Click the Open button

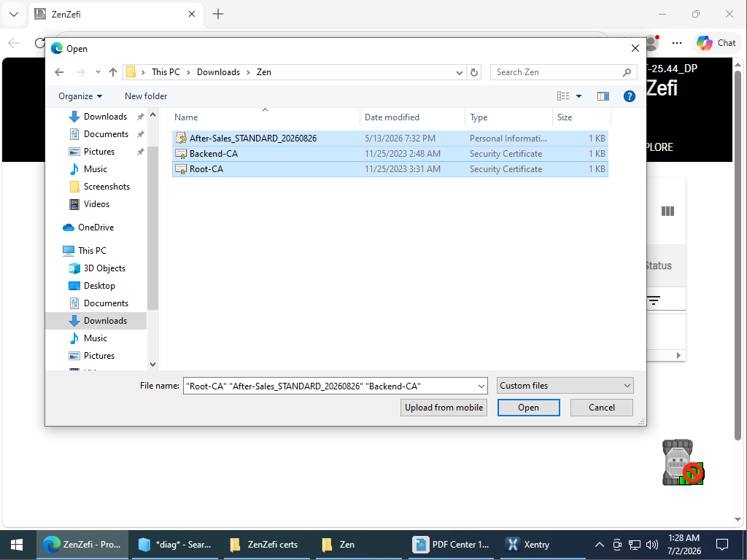pyautogui.click(x=529, y=408)
